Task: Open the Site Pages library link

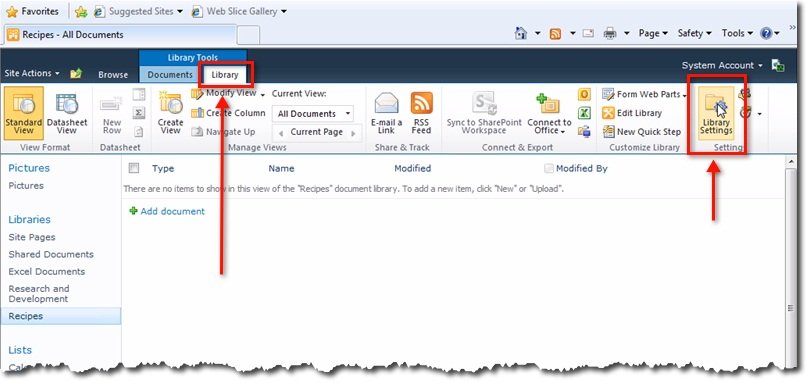Action: click(32, 237)
